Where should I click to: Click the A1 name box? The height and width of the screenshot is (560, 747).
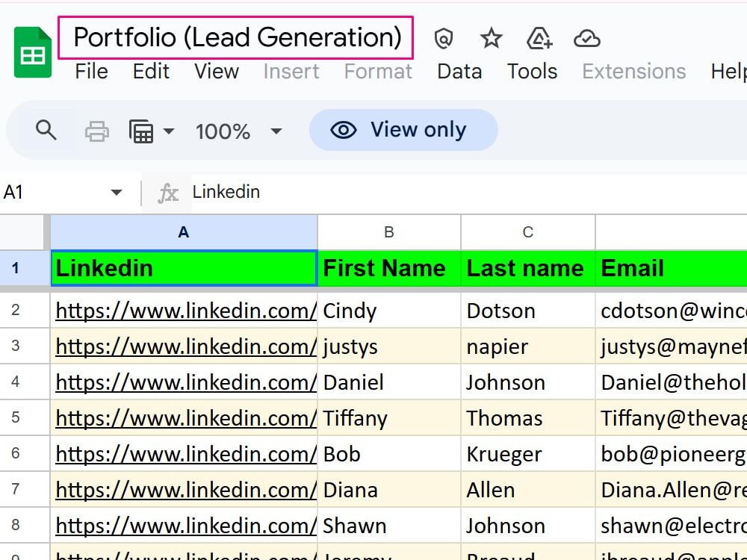tap(55, 193)
